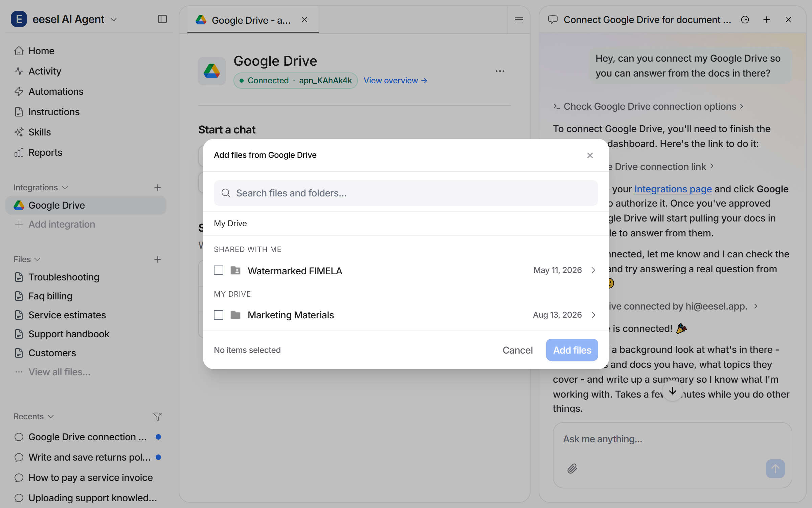Screen dimensions: 812x508
Task: Click the chat bubble icon in panel header
Action: coord(553,20)
